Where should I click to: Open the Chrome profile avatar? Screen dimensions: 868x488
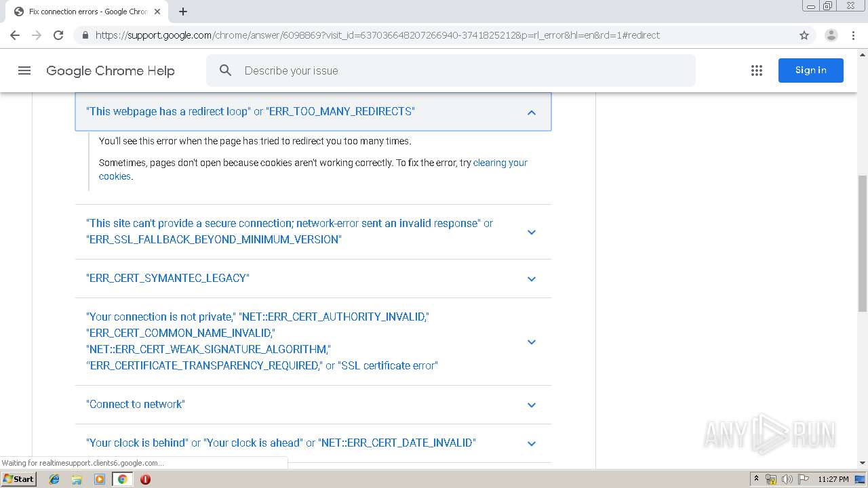(831, 35)
